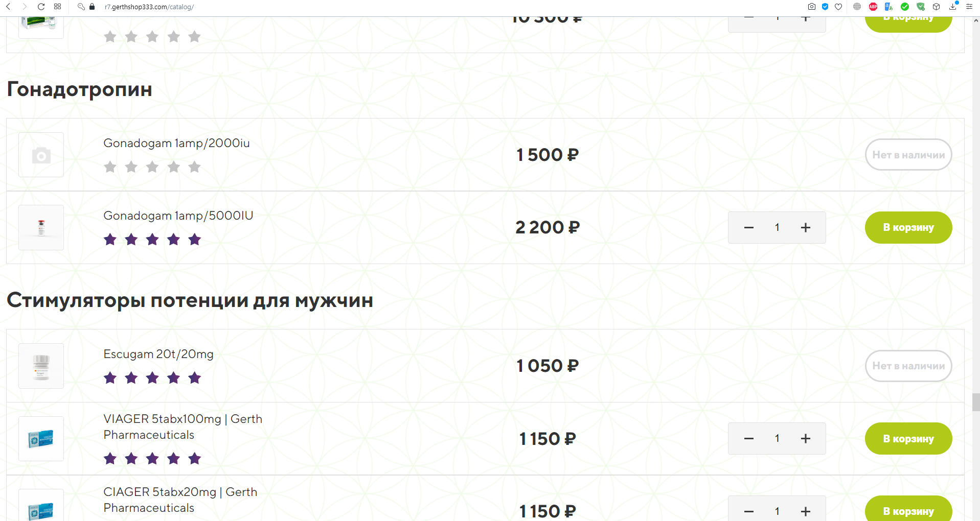Viewport: 980px width, 521px height.
Task: Open the Gonadogam 5000IU product thumbnail
Action: (40, 227)
